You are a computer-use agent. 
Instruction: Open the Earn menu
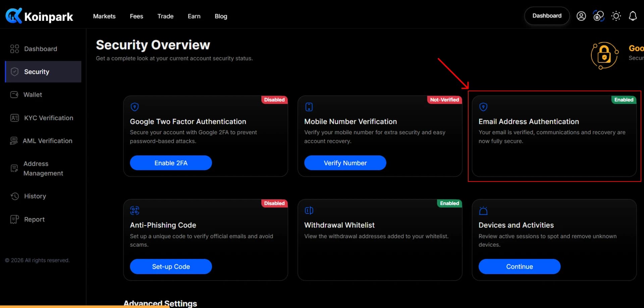[194, 16]
